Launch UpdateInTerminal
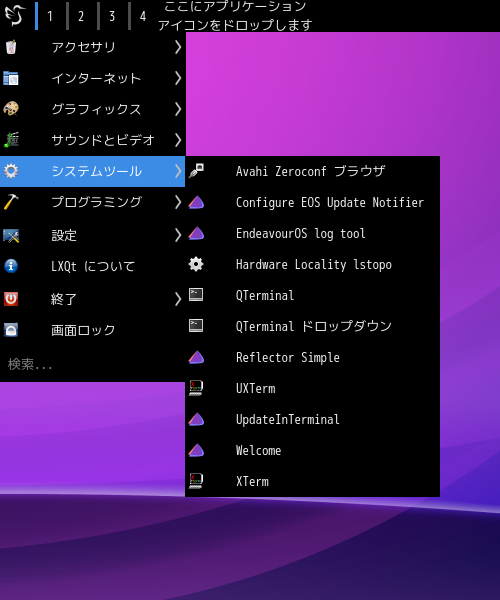 tap(313, 419)
